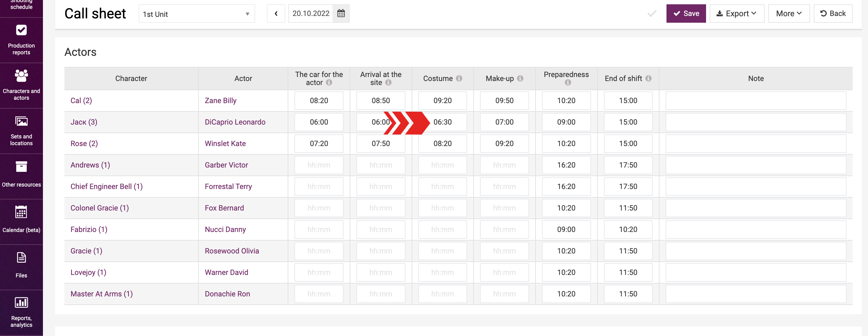868x336 pixels.
Task: Open character Master At Arms (1)
Action: (102, 294)
